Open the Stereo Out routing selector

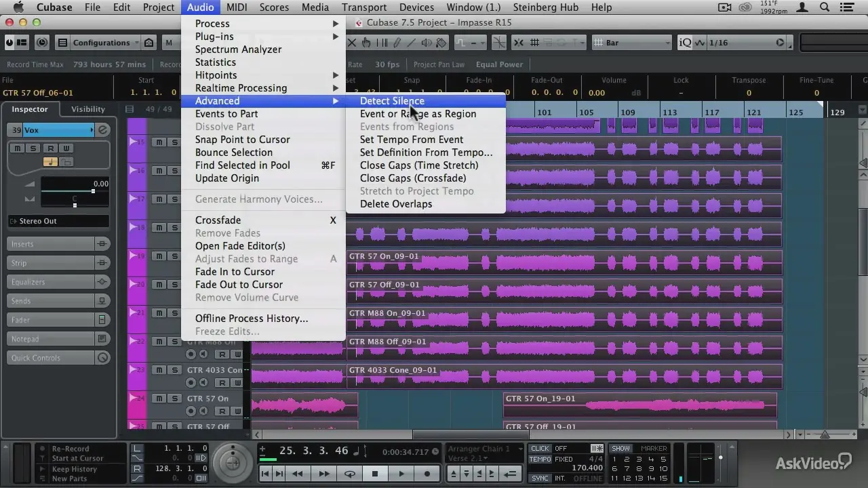point(58,221)
